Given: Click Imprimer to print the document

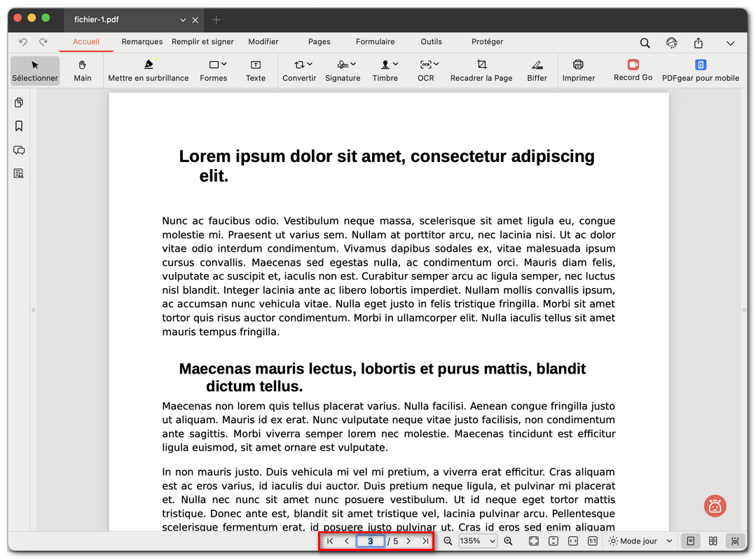Looking at the screenshot, I should pyautogui.click(x=579, y=70).
